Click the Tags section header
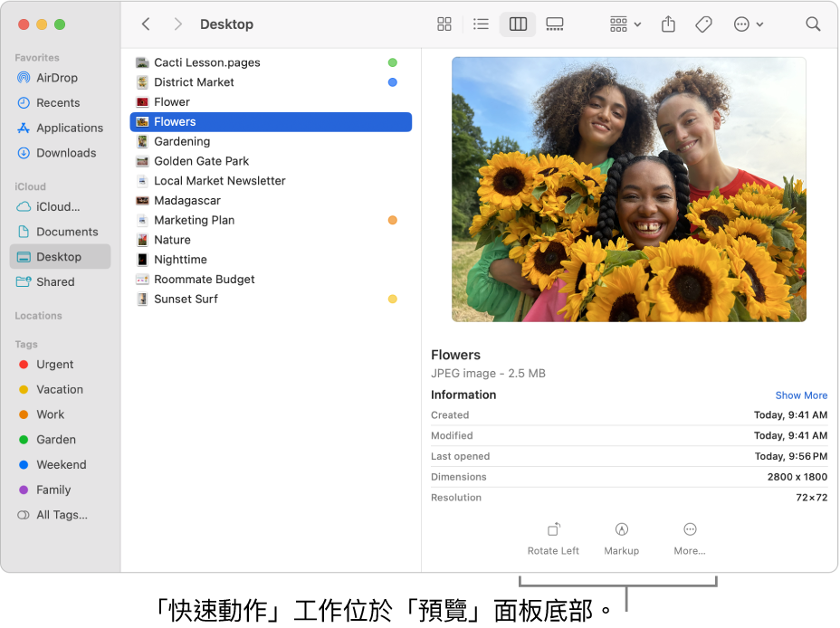 (26, 344)
